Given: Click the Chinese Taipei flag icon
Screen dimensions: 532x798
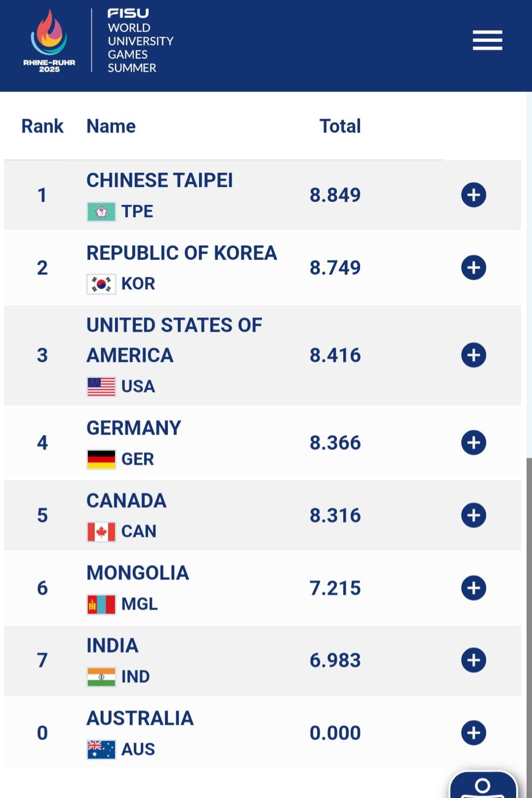Looking at the screenshot, I should [x=101, y=211].
